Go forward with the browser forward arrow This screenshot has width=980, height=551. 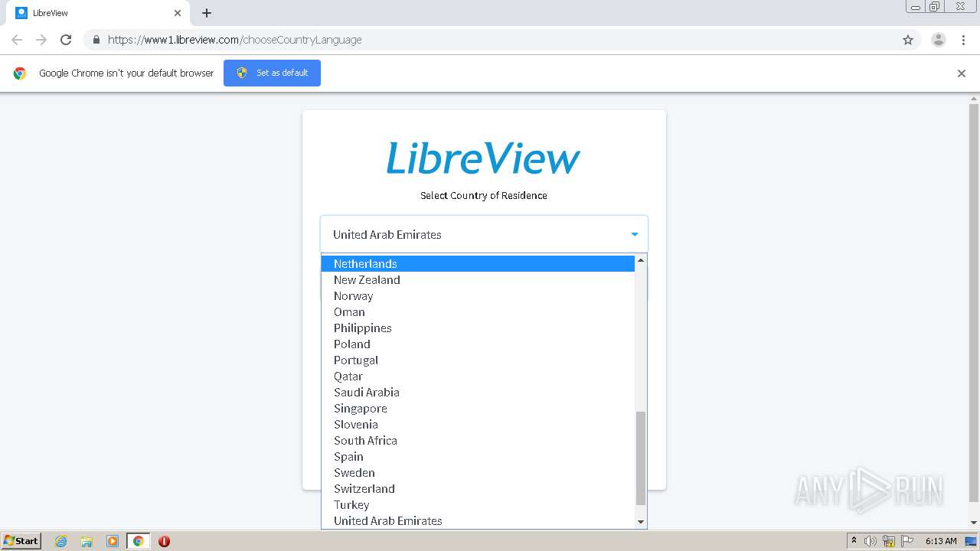click(41, 40)
